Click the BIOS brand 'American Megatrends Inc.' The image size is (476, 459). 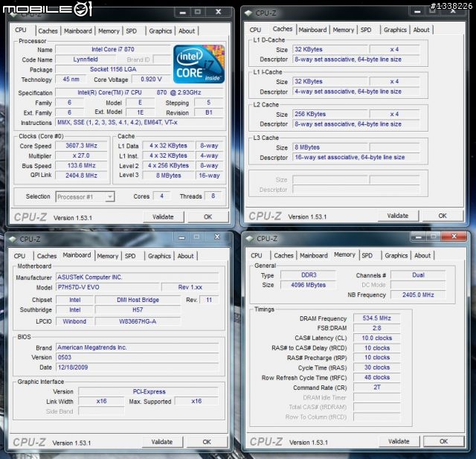(137, 347)
